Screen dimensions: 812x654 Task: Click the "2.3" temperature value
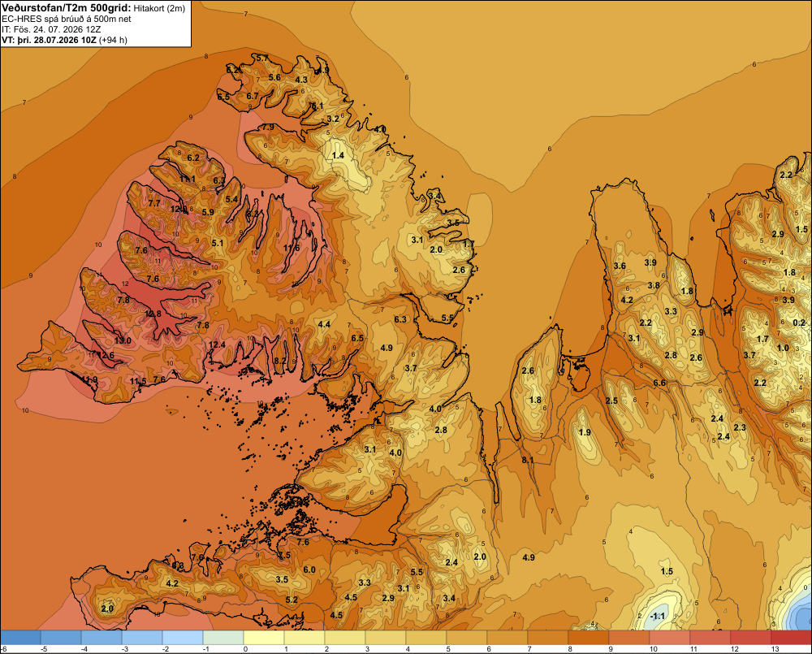click(740, 427)
